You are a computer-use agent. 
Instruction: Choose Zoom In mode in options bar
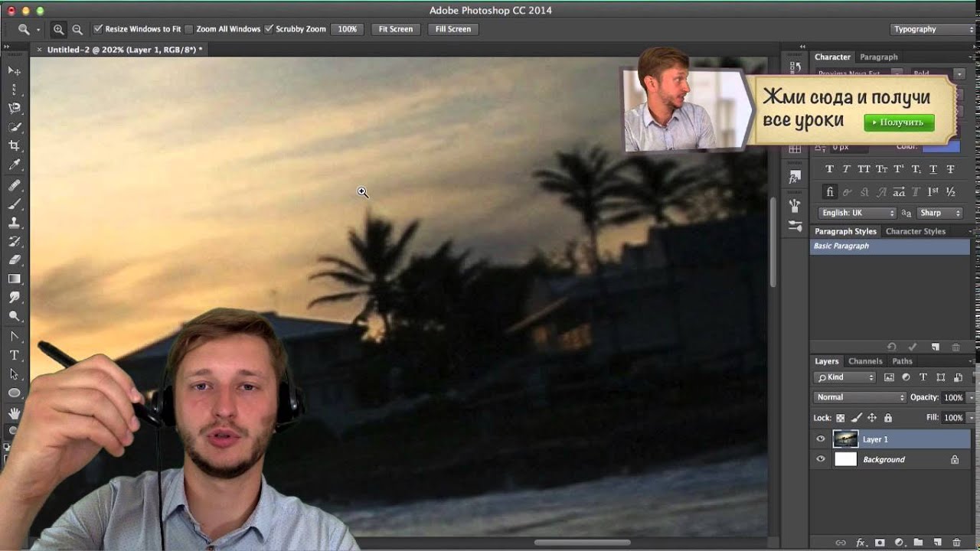[x=58, y=29]
